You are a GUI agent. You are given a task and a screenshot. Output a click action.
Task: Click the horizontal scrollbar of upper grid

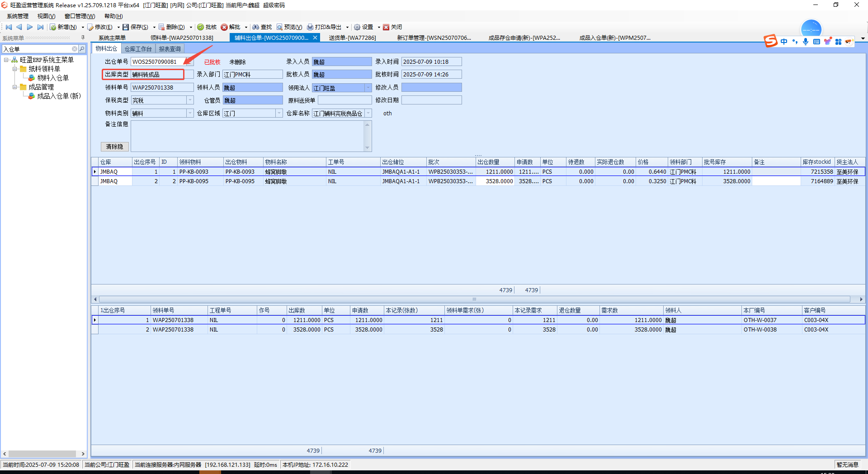tap(475, 299)
